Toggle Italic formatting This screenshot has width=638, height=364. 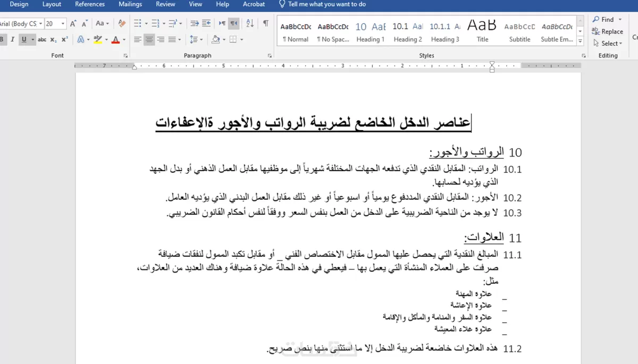coord(13,39)
